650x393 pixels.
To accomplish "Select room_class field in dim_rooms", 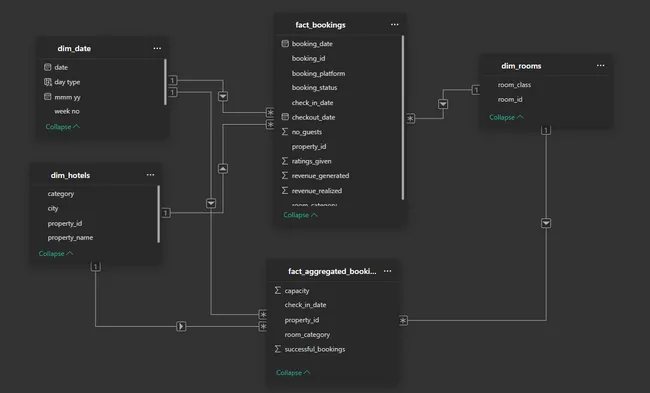I will pyautogui.click(x=514, y=85).
